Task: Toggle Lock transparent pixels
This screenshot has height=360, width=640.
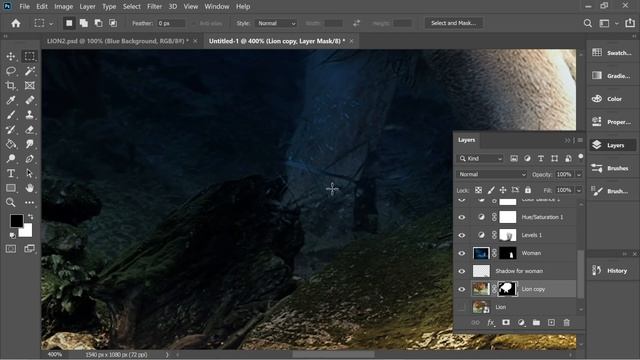Action: [478, 190]
